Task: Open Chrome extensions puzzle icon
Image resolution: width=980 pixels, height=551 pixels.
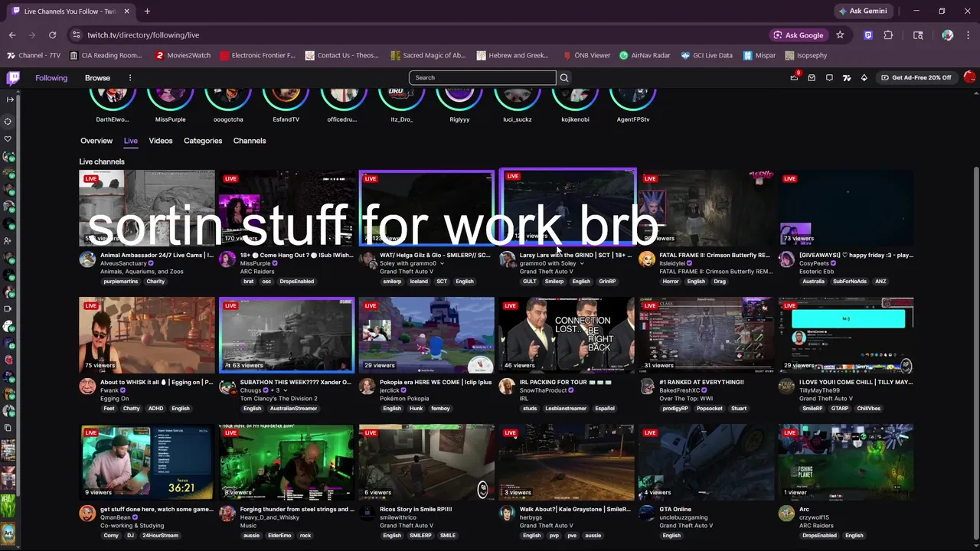Action: tap(888, 34)
